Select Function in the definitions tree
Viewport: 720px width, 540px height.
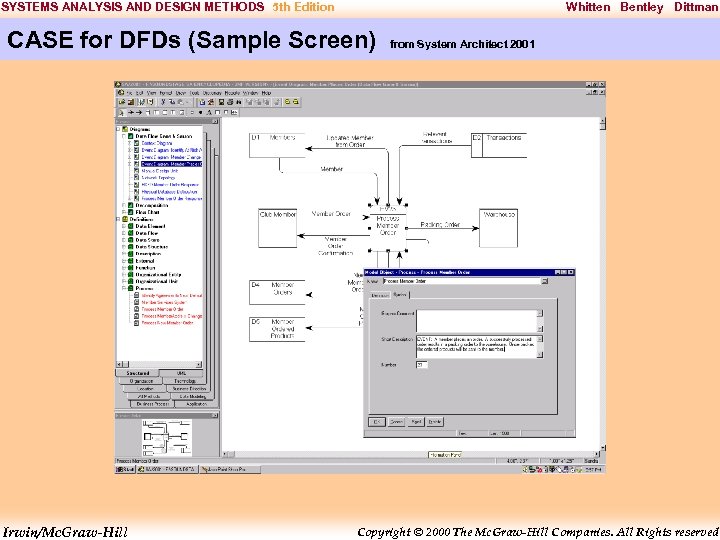coord(145,268)
